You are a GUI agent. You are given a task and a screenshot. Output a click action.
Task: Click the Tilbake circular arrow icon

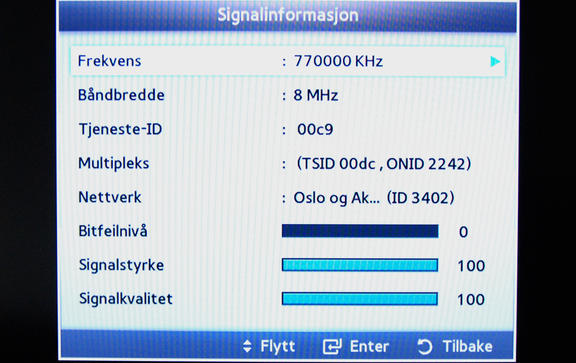pyautogui.click(x=425, y=346)
